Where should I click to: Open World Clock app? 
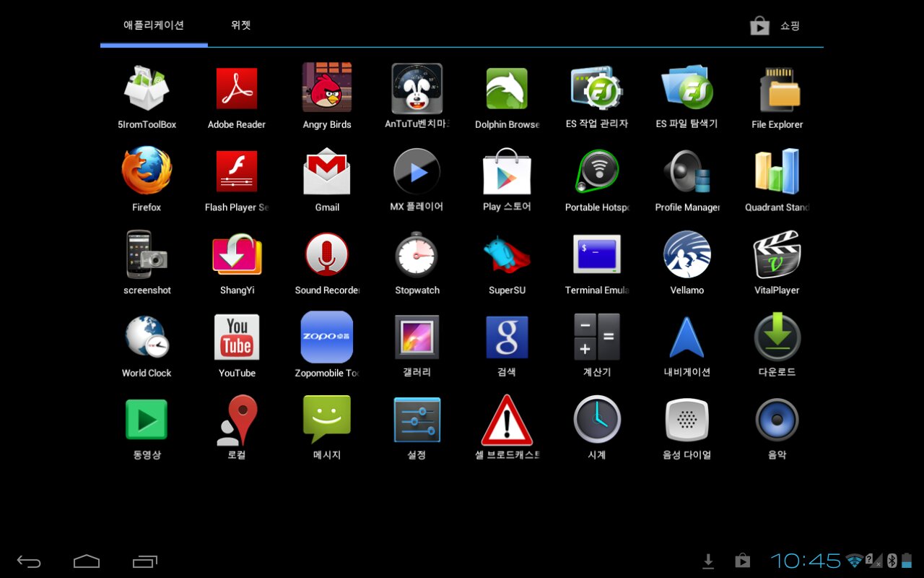pyautogui.click(x=147, y=345)
